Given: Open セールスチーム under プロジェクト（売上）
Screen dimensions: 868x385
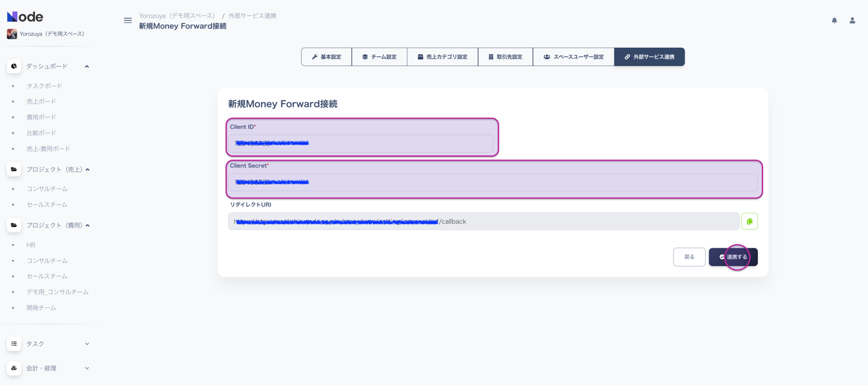Looking at the screenshot, I should click(x=47, y=205).
